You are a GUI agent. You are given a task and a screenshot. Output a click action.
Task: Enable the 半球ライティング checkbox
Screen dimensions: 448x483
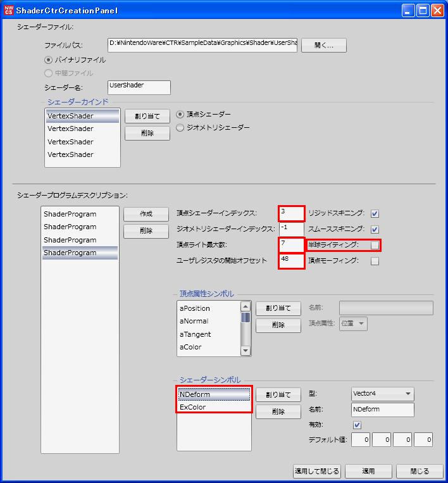pyautogui.click(x=375, y=245)
